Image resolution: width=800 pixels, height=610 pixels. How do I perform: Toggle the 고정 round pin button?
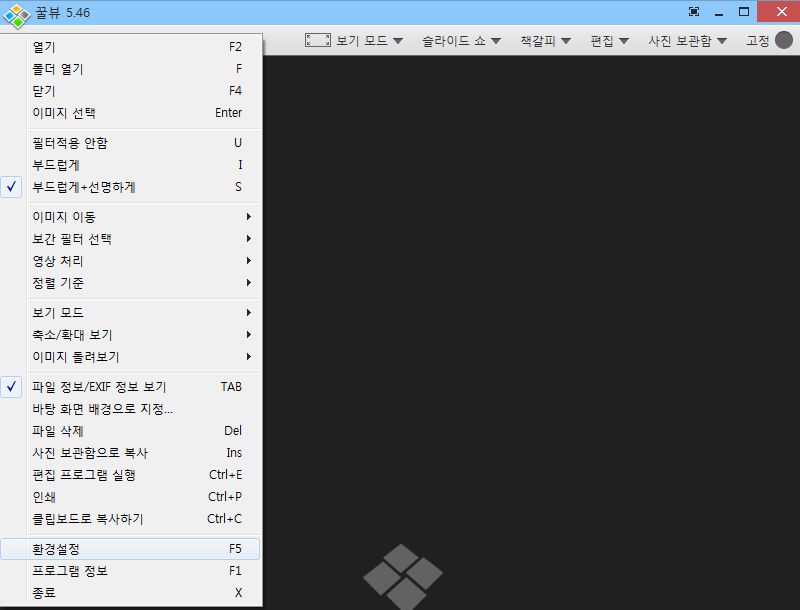pos(784,40)
